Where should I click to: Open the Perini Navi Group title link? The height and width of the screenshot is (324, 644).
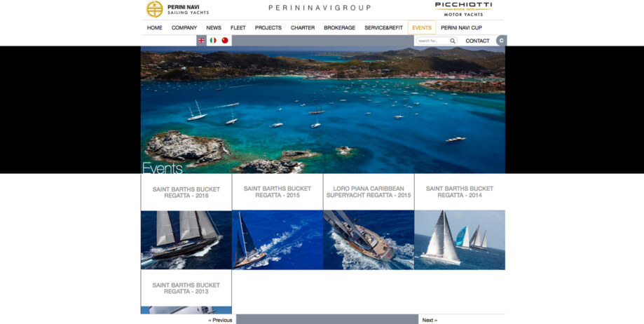coord(320,8)
